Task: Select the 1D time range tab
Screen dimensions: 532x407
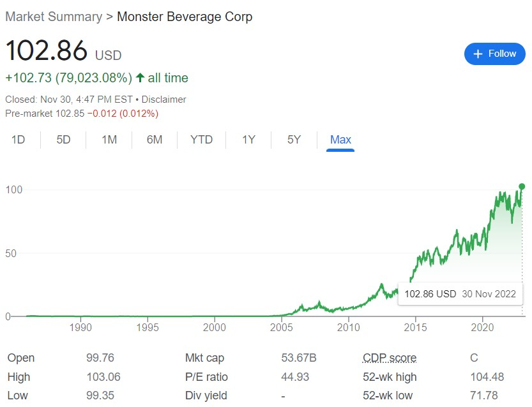Action: click(x=18, y=140)
